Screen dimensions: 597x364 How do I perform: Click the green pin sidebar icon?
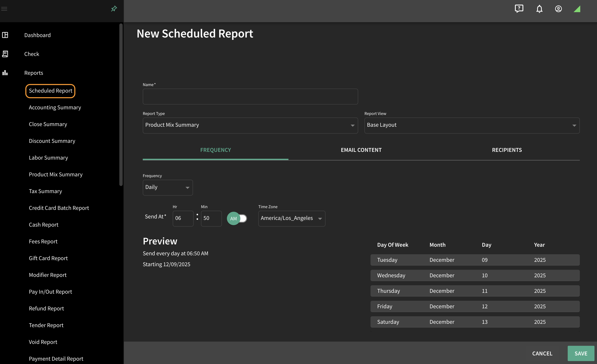114,9
